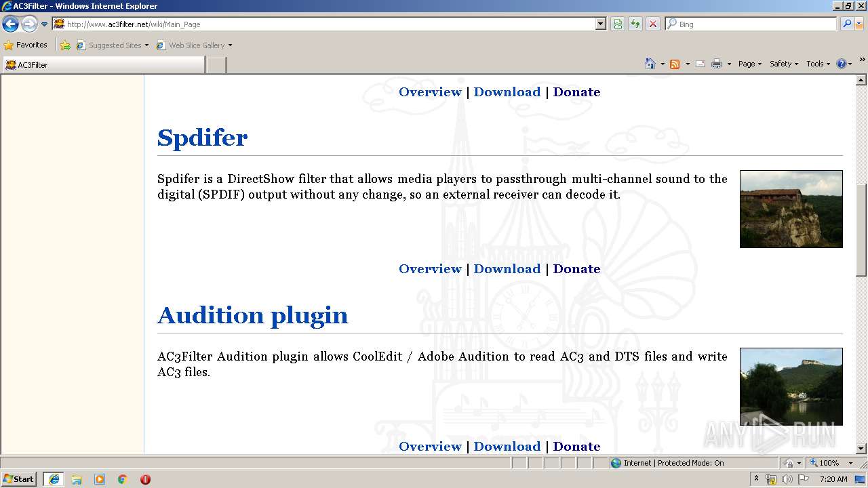Viewport: 868px width, 488px height.
Task: Open a new blank tab
Action: point(216,65)
